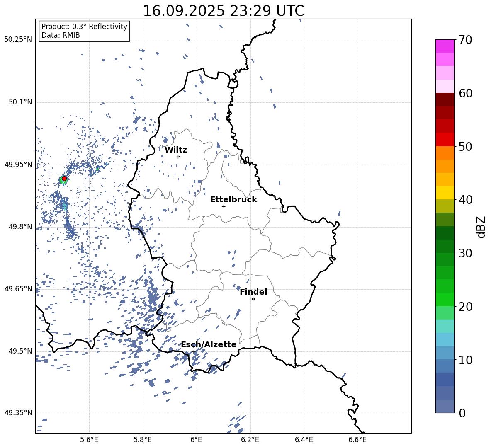The height and width of the screenshot is (448, 491).
Task: Click the 30 tick on the colorbar
Action: (x=465, y=253)
